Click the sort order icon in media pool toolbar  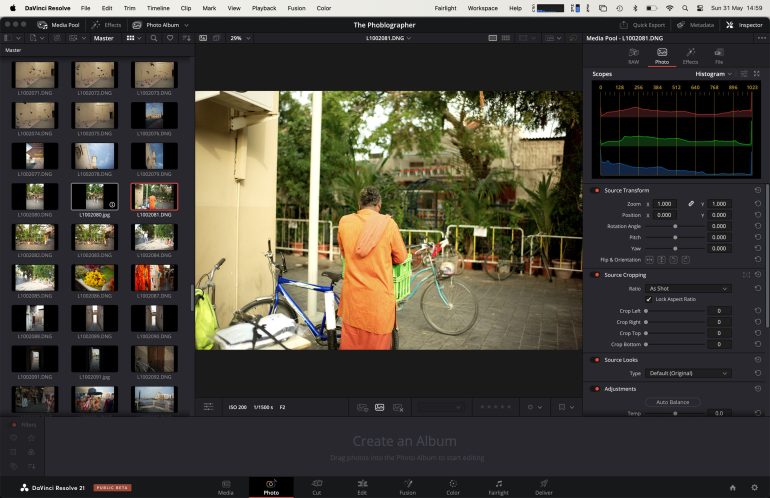(x=186, y=38)
